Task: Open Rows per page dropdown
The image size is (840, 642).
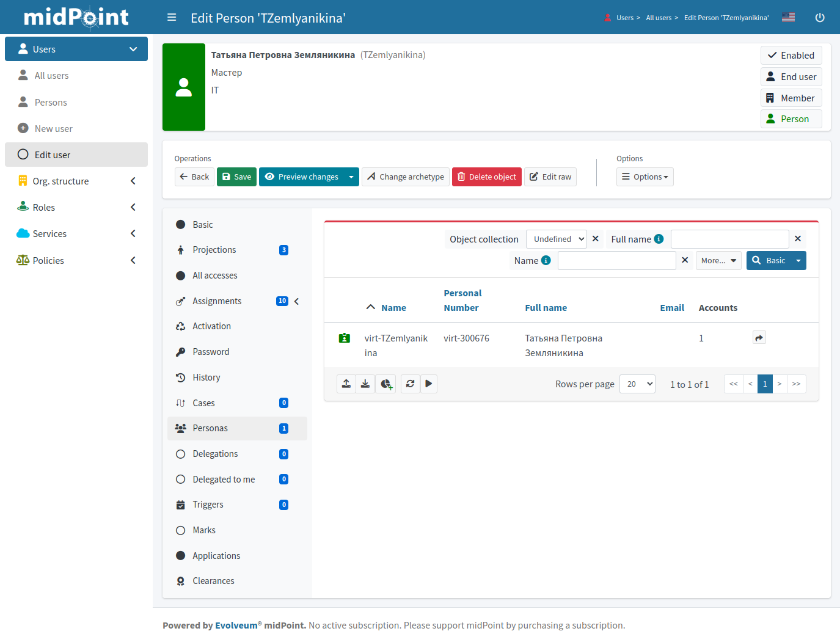Action: 637,384
